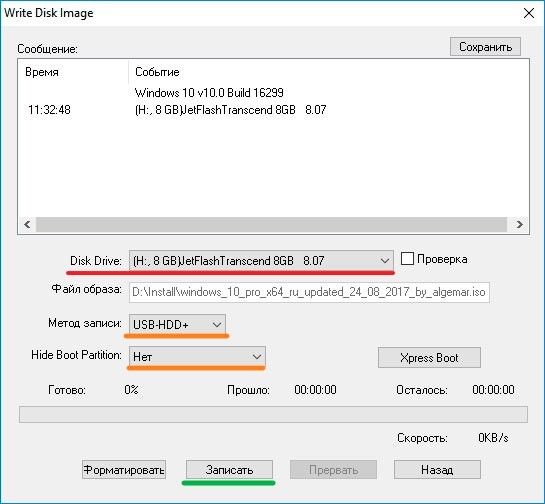Viewport: 545px width, 504px height.
Task: Click the Время column header
Action: [42, 72]
